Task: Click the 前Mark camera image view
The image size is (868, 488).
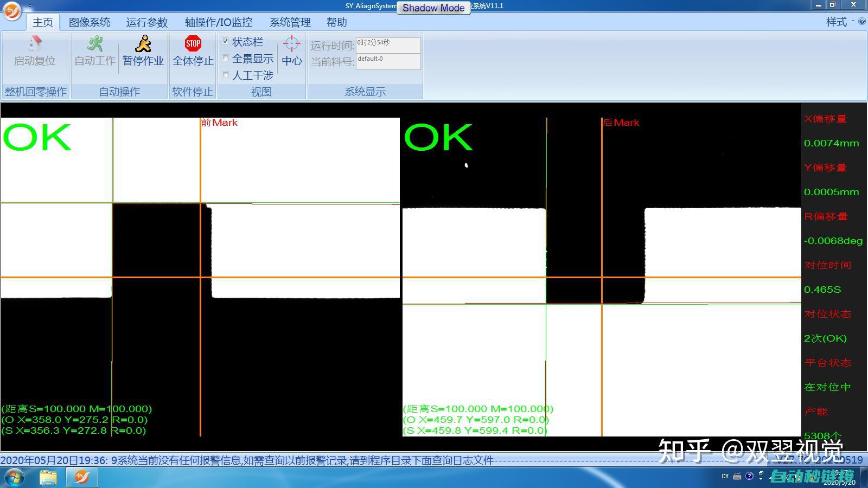Action: [200, 277]
